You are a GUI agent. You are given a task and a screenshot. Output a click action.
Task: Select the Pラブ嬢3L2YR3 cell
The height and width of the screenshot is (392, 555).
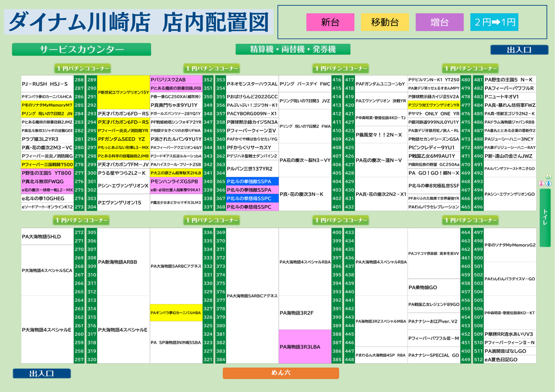click(47, 139)
